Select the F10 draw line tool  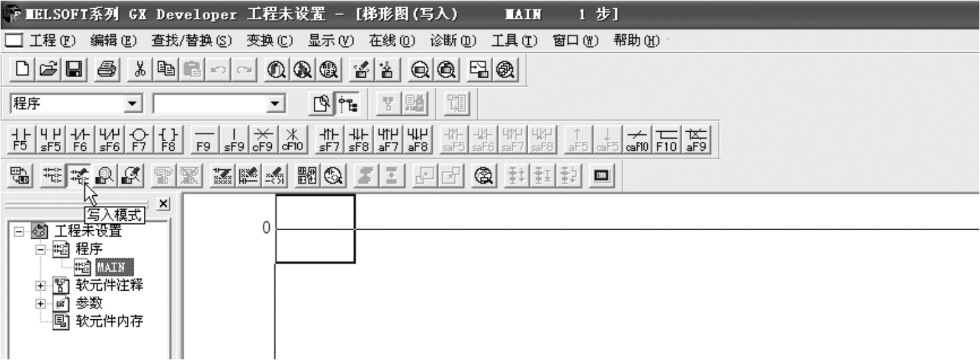pos(666,139)
